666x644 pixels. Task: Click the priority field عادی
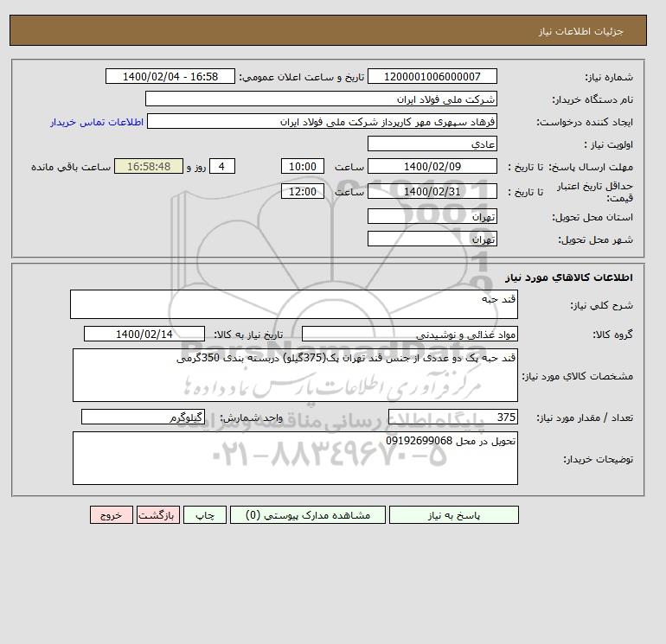click(432, 144)
